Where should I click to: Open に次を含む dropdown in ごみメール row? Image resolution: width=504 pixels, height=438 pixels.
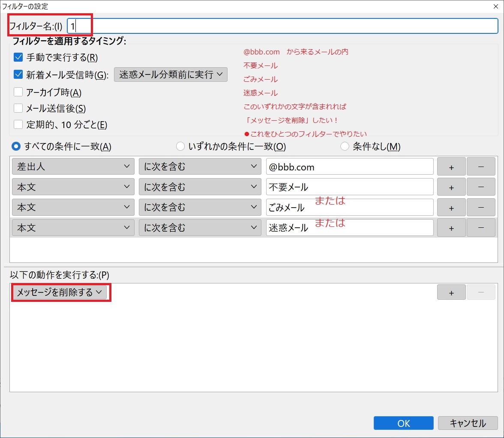[200, 207]
